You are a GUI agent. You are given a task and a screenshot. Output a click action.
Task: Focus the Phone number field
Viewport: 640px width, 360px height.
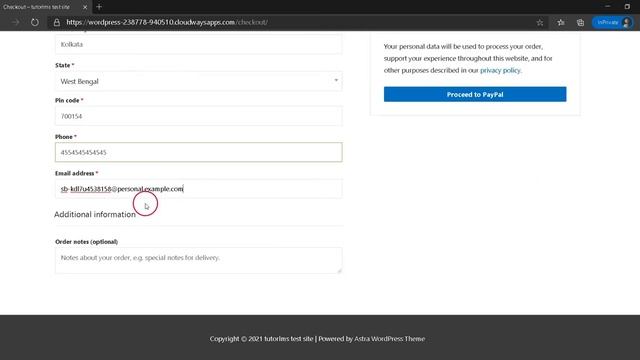pos(199,152)
